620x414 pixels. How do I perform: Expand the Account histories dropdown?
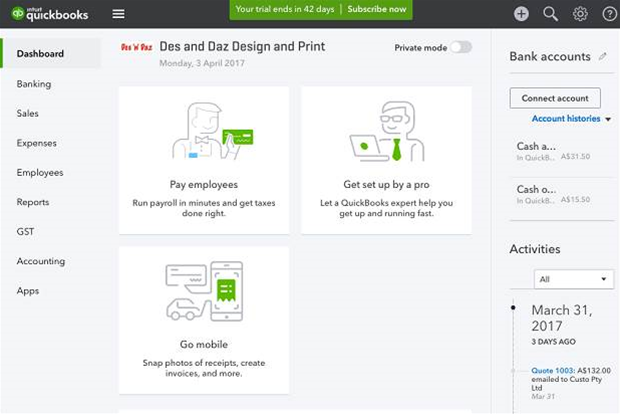(x=571, y=119)
